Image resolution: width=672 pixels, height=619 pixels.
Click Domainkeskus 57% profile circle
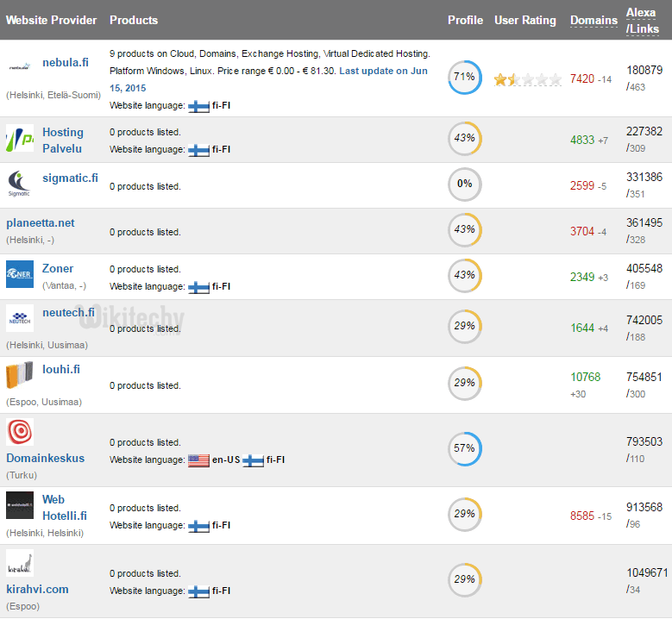(465, 449)
